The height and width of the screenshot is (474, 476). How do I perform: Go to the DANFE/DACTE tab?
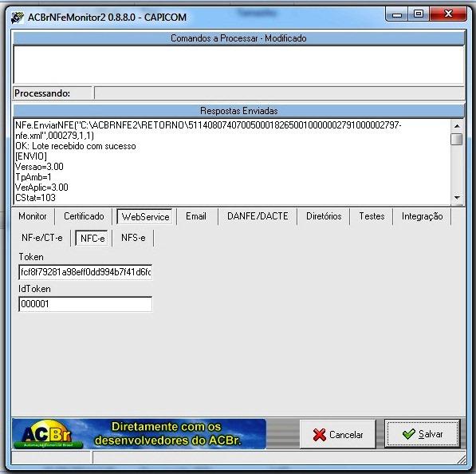pyautogui.click(x=258, y=216)
